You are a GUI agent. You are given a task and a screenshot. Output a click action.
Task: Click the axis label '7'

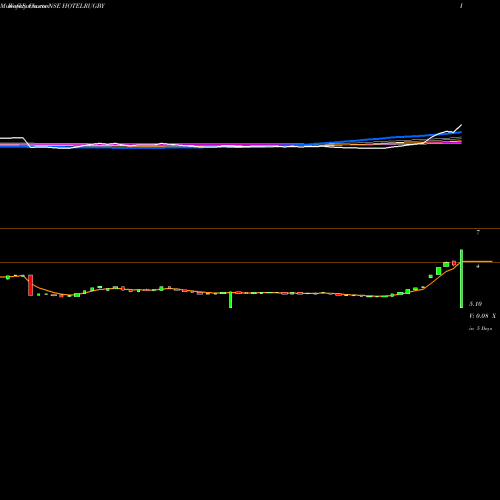pyautogui.click(x=478, y=232)
